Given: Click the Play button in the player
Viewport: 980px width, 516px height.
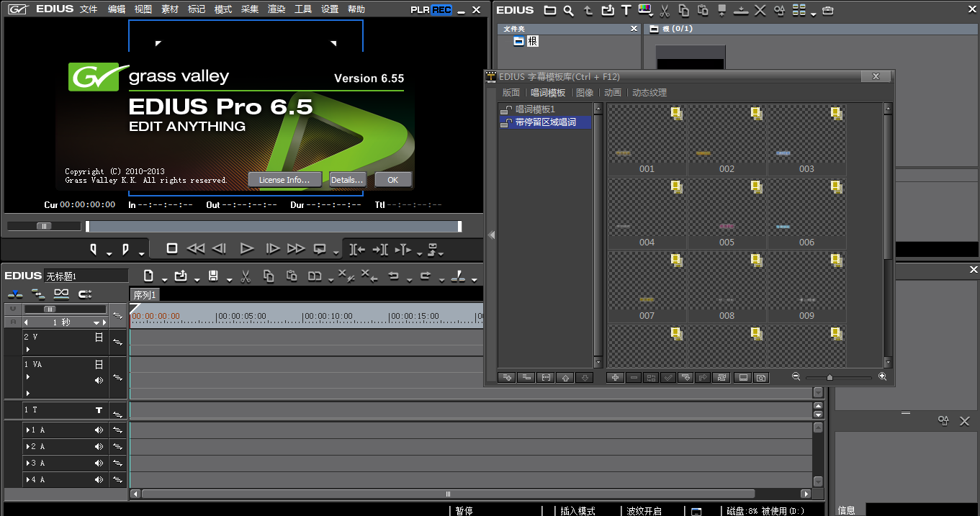Looking at the screenshot, I should click(x=247, y=248).
